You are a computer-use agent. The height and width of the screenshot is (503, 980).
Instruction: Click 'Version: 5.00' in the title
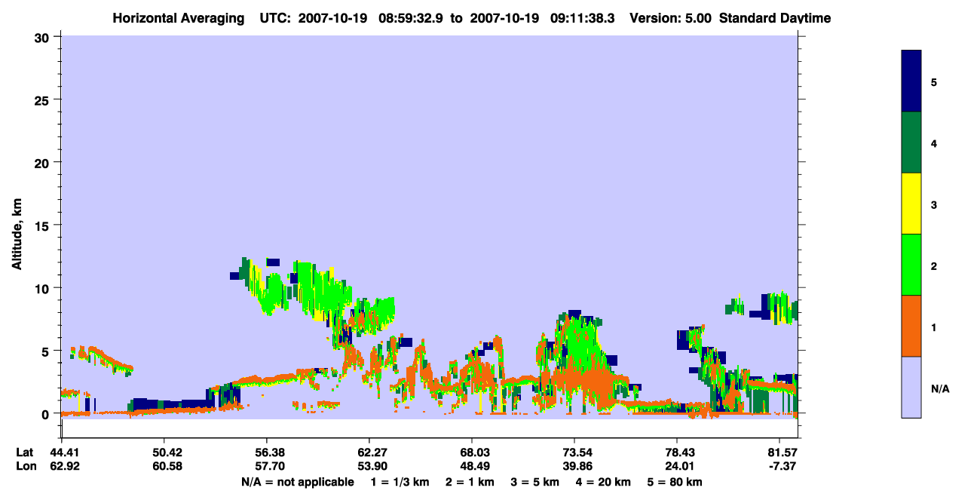point(671,18)
